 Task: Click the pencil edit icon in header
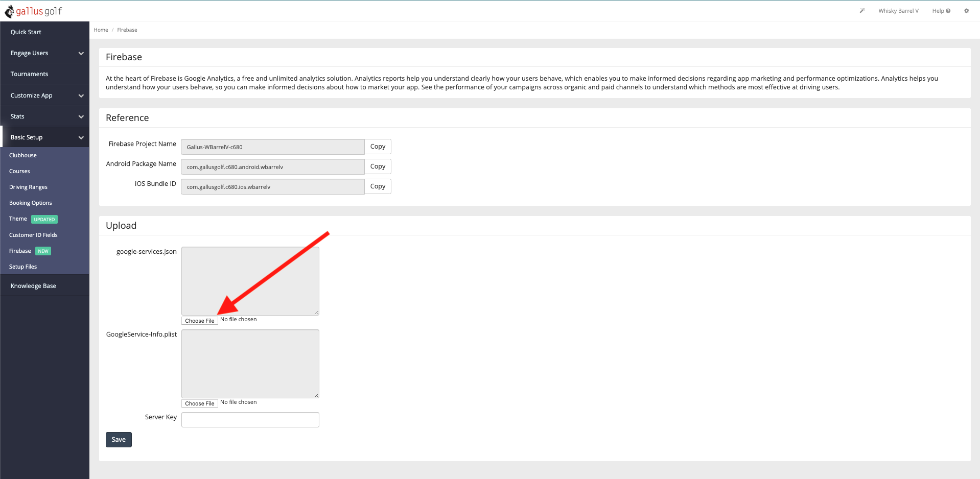coord(862,11)
